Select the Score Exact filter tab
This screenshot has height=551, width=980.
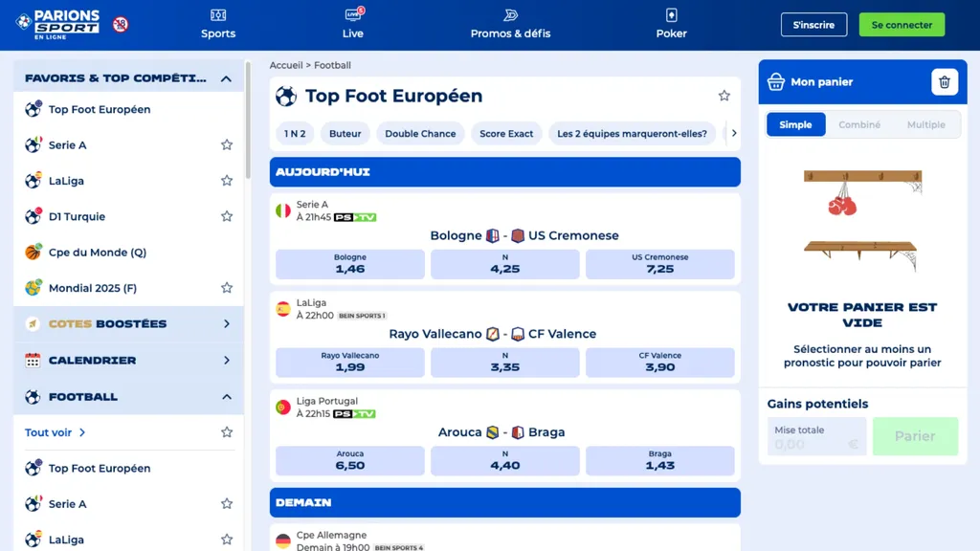[x=506, y=134]
